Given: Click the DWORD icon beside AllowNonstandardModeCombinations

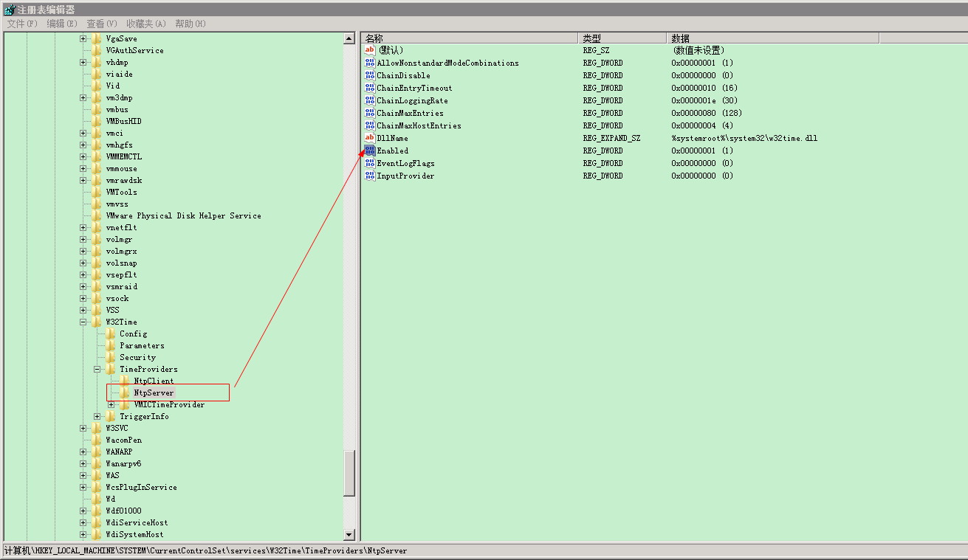Looking at the screenshot, I should 369,63.
